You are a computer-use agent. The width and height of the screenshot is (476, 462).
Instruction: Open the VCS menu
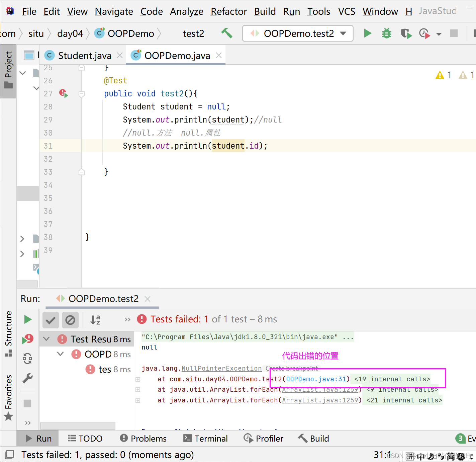(x=347, y=11)
